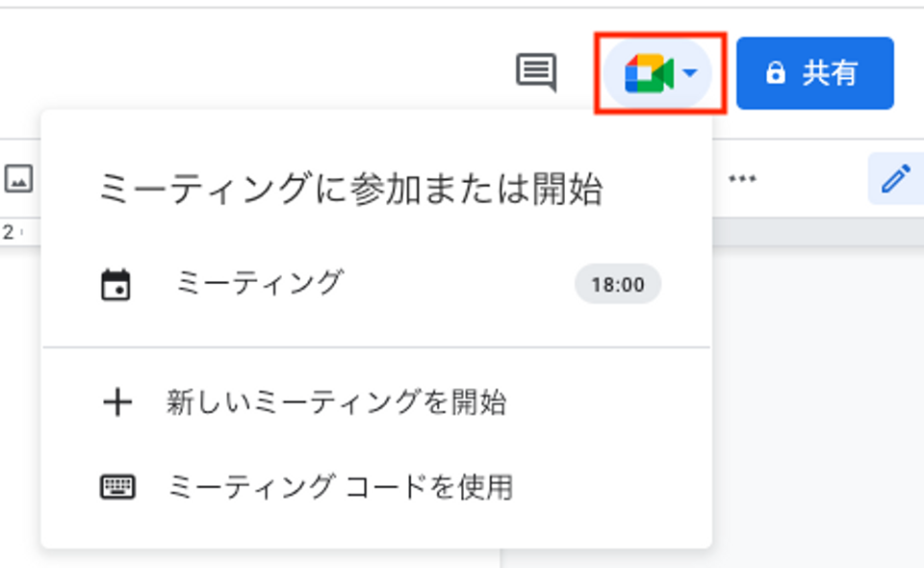Image resolution: width=924 pixels, height=568 pixels.
Task: Click the 18:00 time chip
Action: tap(618, 284)
